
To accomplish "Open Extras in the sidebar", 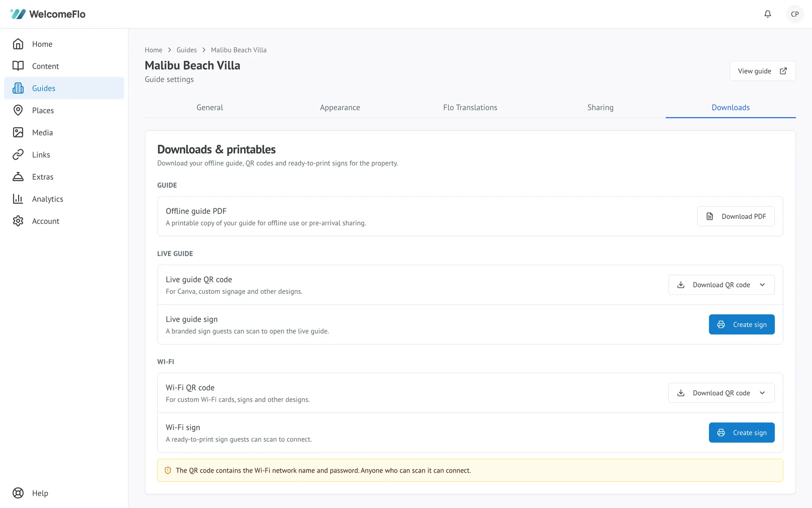I will point(64,177).
